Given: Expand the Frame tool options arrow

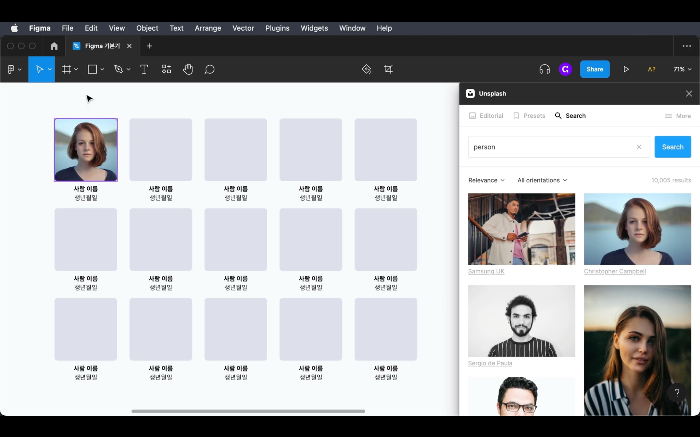Looking at the screenshot, I should 76,69.
